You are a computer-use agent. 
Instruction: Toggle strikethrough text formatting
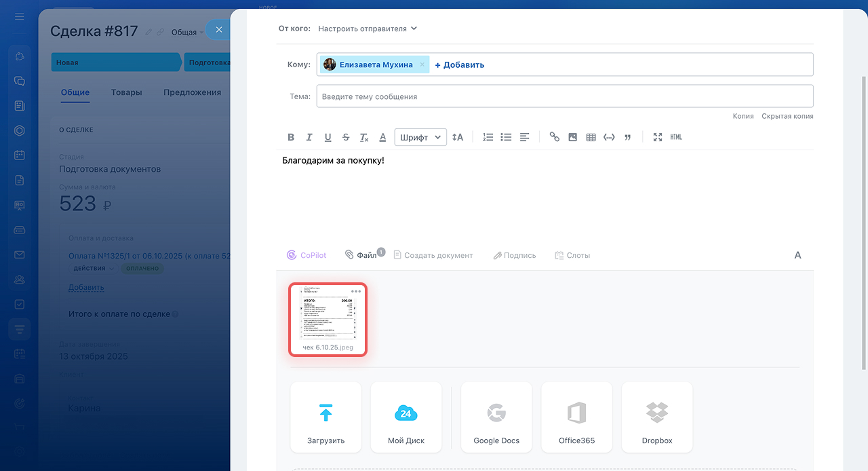click(x=346, y=137)
